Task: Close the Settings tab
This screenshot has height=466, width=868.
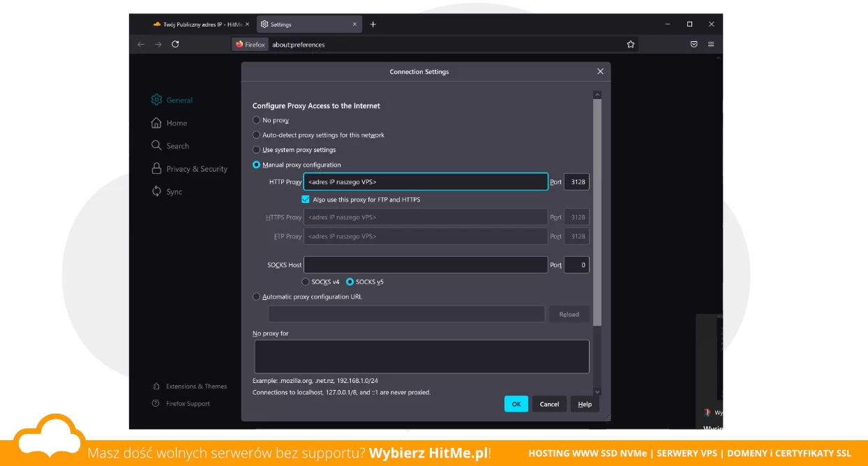Action: point(354,24)
